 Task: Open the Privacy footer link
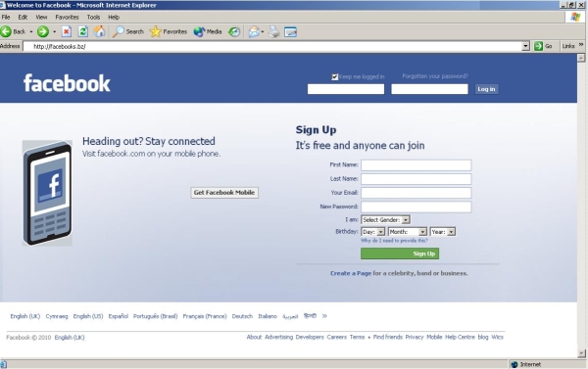[415, 337]
